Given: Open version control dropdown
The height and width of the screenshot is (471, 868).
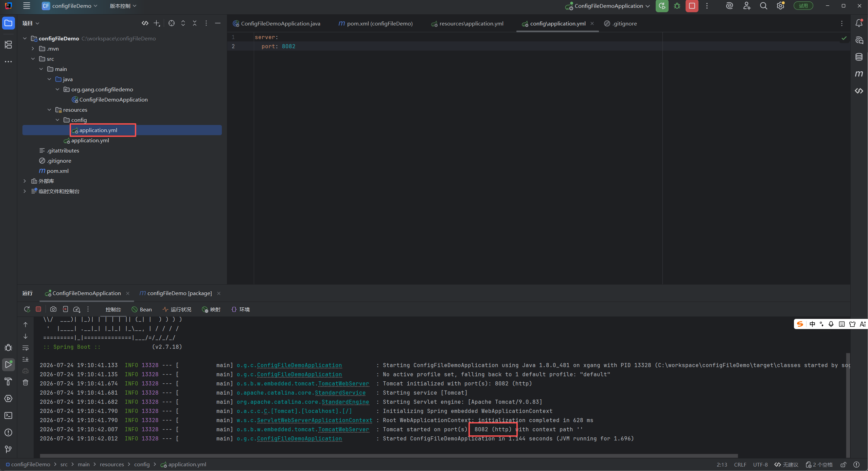Looking at the screenshot, I should pos(123,6).
